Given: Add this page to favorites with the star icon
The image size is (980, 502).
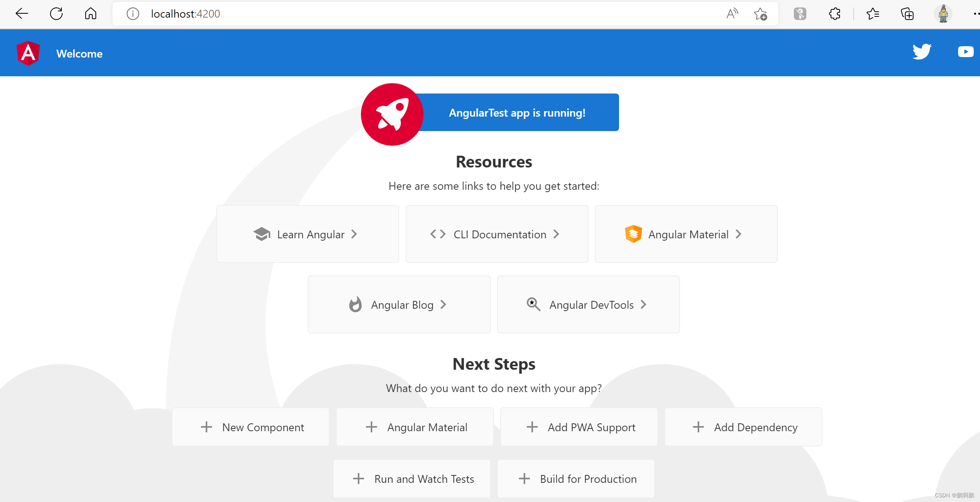Looking at the screenshot, I should pos(760,14).
